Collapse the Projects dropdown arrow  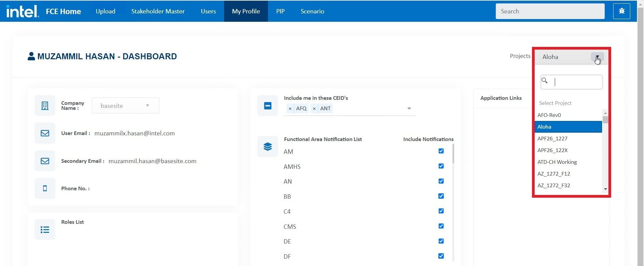[x=597, y=57]
